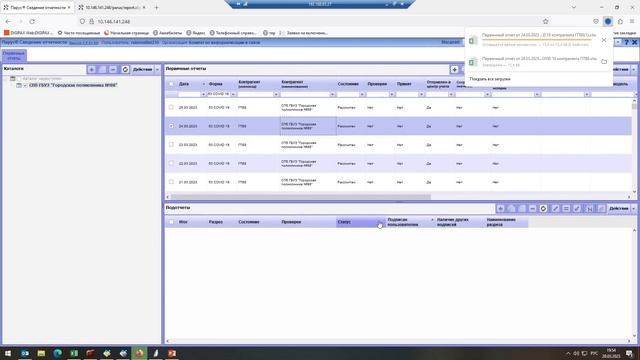The width and height of the screenshot is (640, 360).
Task: Open the browser hamburger menu
Action: point(632,21)
